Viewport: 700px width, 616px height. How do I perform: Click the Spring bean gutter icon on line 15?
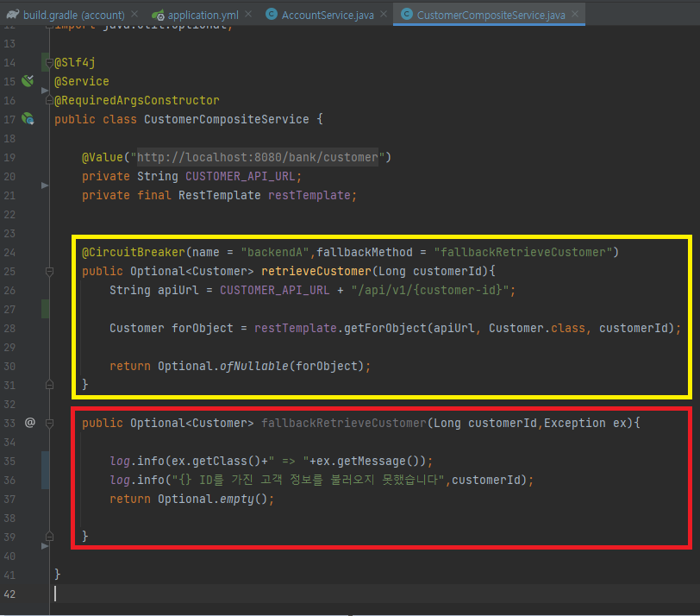[28, 81]
